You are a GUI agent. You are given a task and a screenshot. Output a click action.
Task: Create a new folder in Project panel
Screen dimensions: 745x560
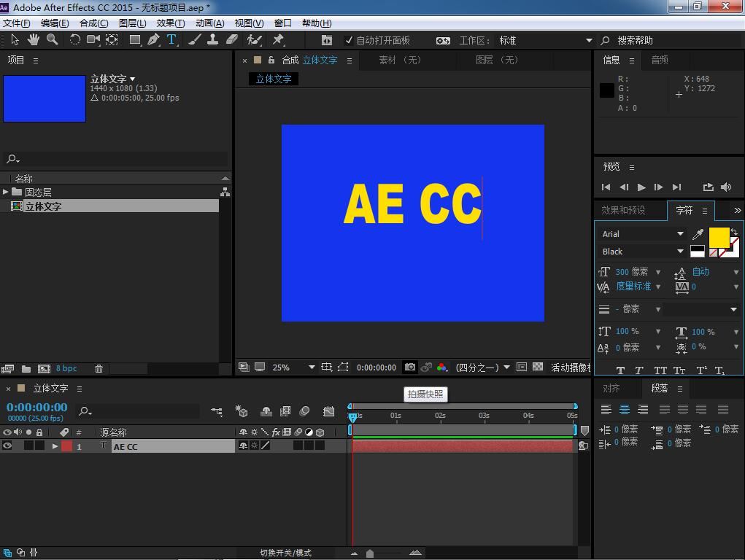[x=26, y=368]
